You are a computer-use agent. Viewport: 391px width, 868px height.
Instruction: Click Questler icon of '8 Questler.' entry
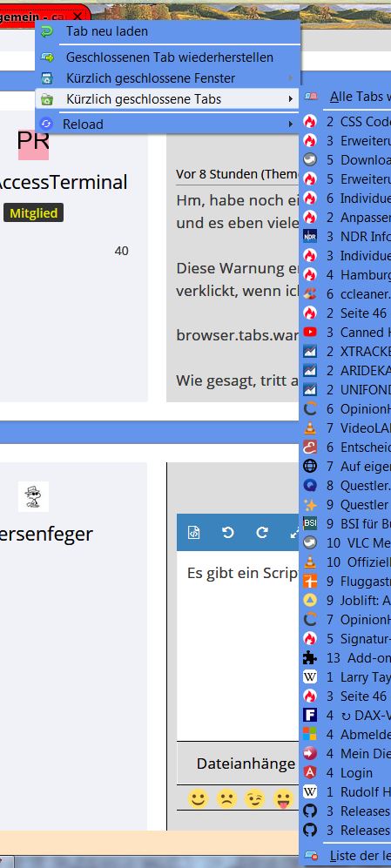click(x=310, y=486)
